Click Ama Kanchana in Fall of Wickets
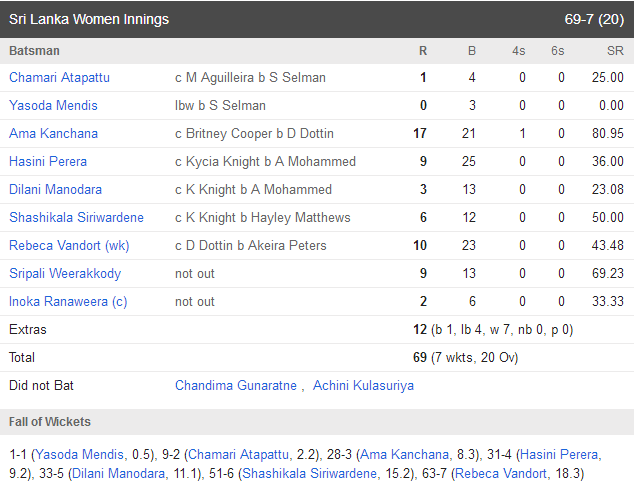 click(404, 454)
